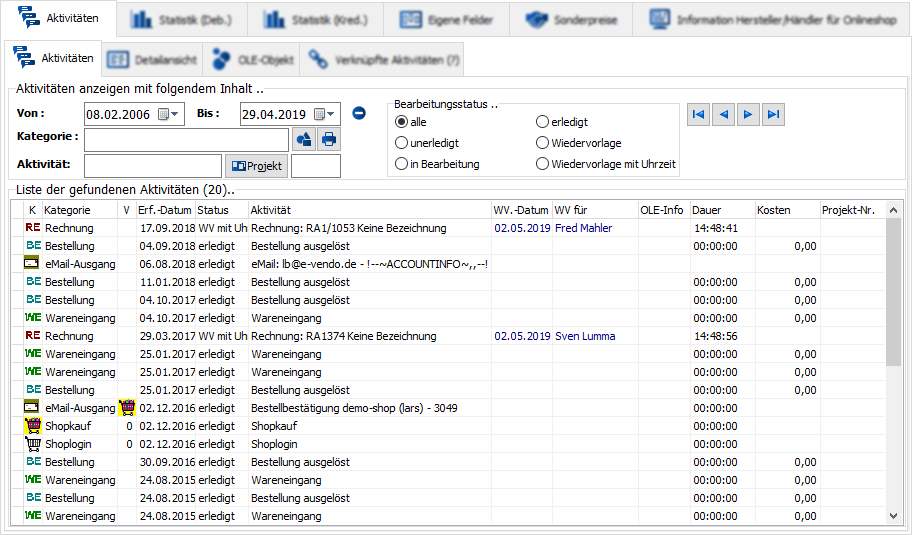
Task: Click 'Rechnung: RA1374 Keine Bezeichnung' entry
Action: click(344, 336)
